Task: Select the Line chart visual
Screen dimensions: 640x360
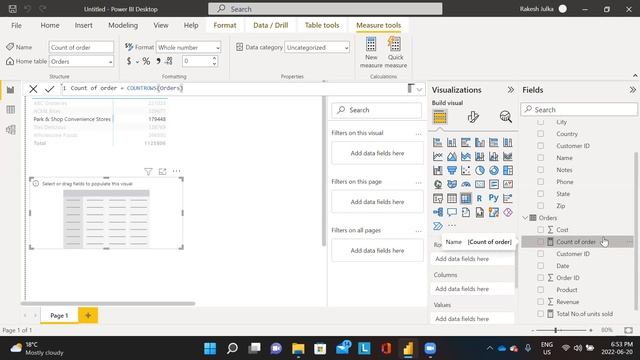Action: click(x=438, y=156)
